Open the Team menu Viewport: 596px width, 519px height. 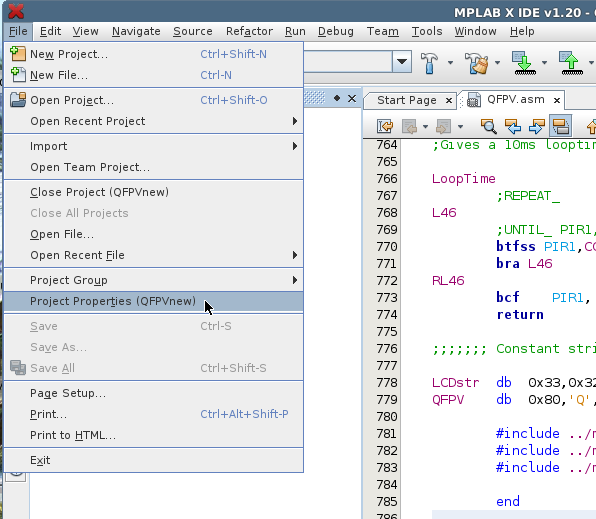383,31
